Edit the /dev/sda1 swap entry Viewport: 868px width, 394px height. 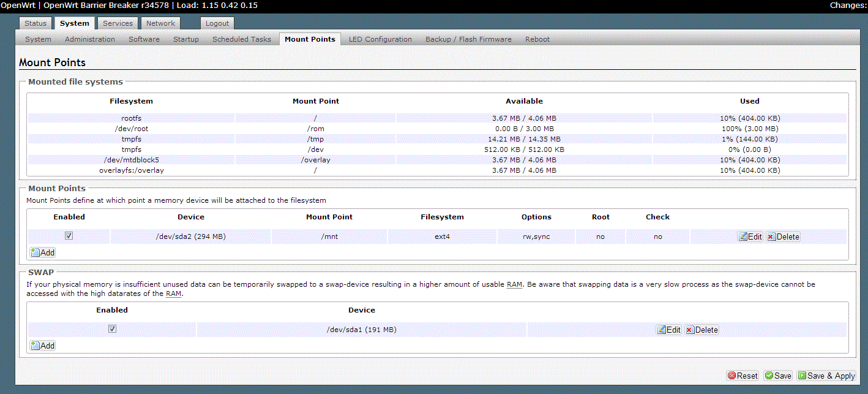coord(668,330)
